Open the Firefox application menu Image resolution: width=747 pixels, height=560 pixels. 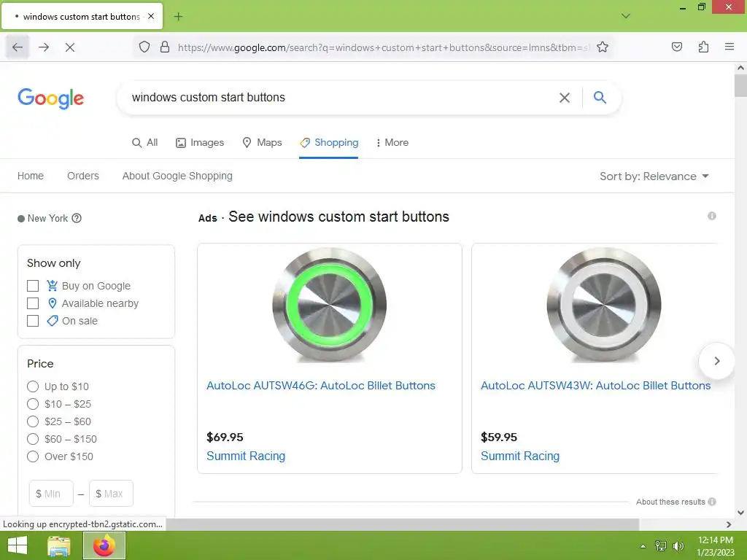pos(729,47)
